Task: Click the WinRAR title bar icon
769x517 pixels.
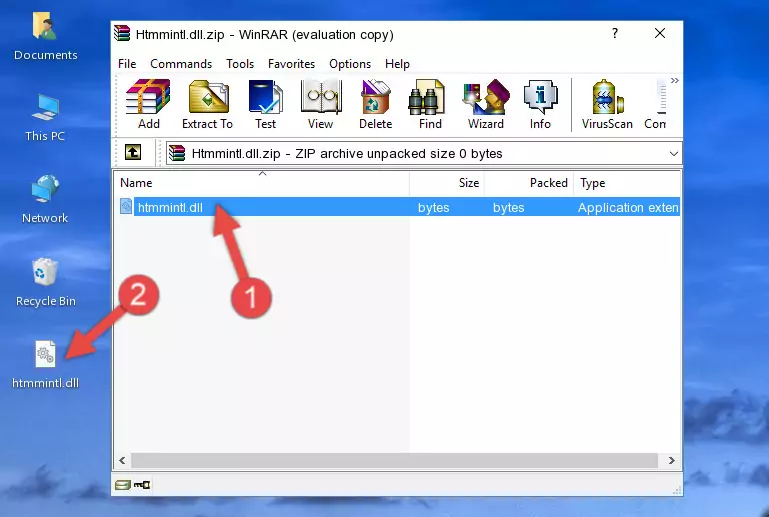Action: click(x=122, y=34)
